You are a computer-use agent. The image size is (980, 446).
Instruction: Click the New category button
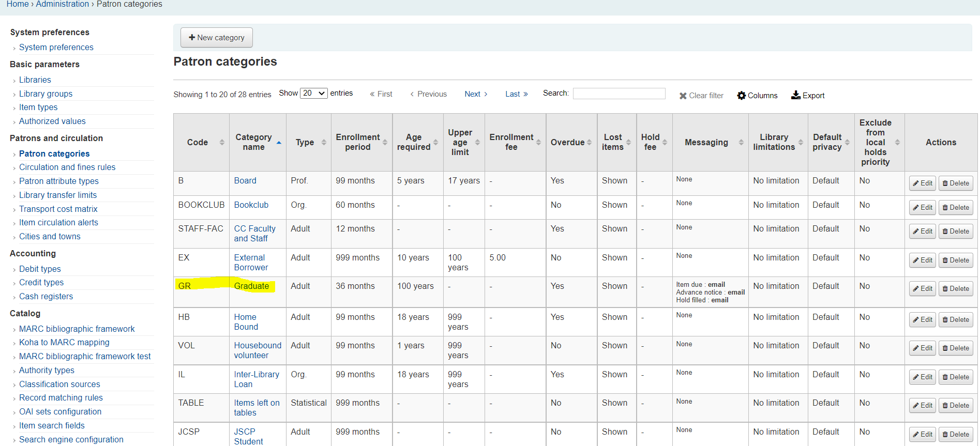[x=216, y=38]
